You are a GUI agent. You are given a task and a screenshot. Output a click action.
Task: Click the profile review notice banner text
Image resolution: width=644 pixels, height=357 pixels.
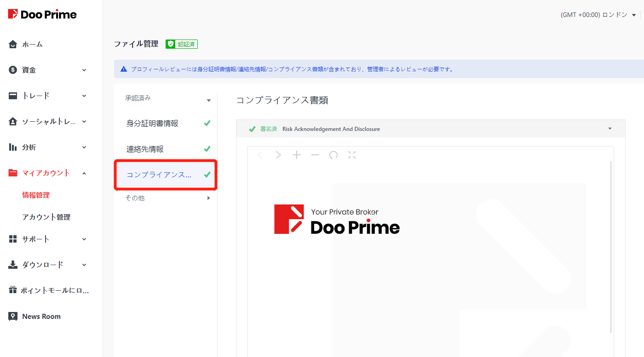292,69
